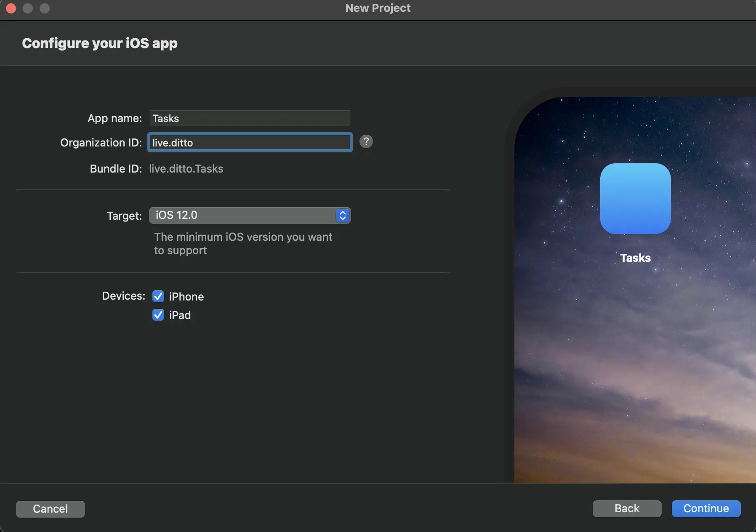Click the Organization ID help question mark icon

coord(366,141)
